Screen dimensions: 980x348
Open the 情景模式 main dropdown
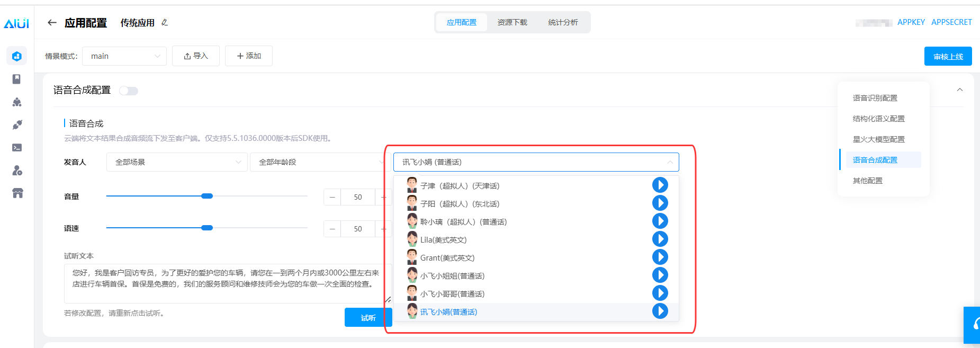pyautogui.click(x=124, y=56)
